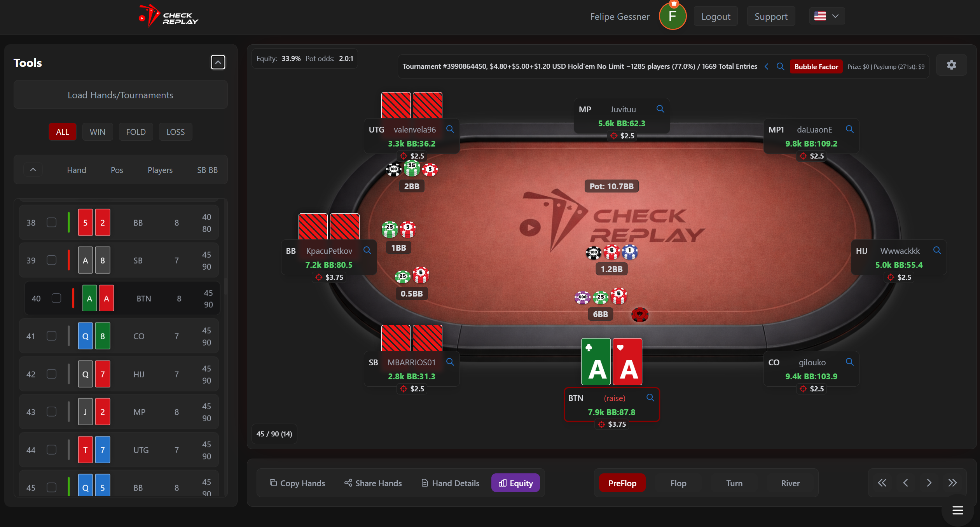Click magnifier icon next to daLuaonE
Viewport: 980px width, 527px height.
pyautogui.click(x=850, y=129)
